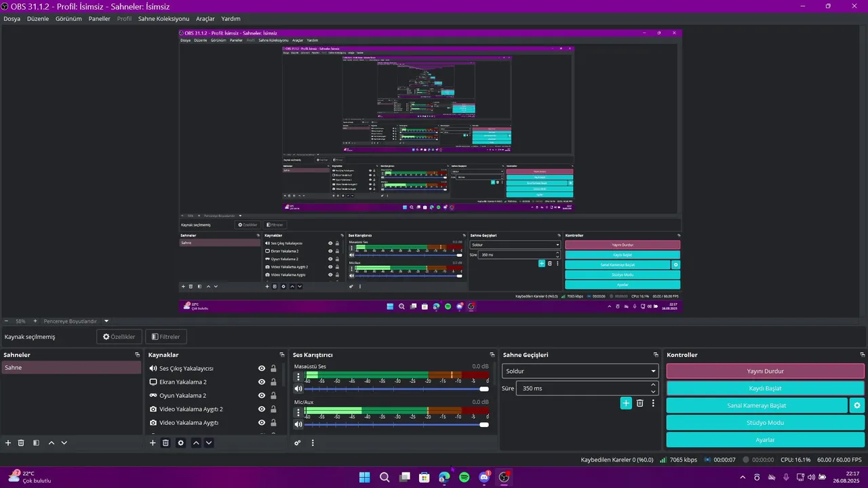This screenshot has width=868, height=488.
Task: Toggle visibility of Video Yakalama Aygıtı 2
Action: (261, 409)
